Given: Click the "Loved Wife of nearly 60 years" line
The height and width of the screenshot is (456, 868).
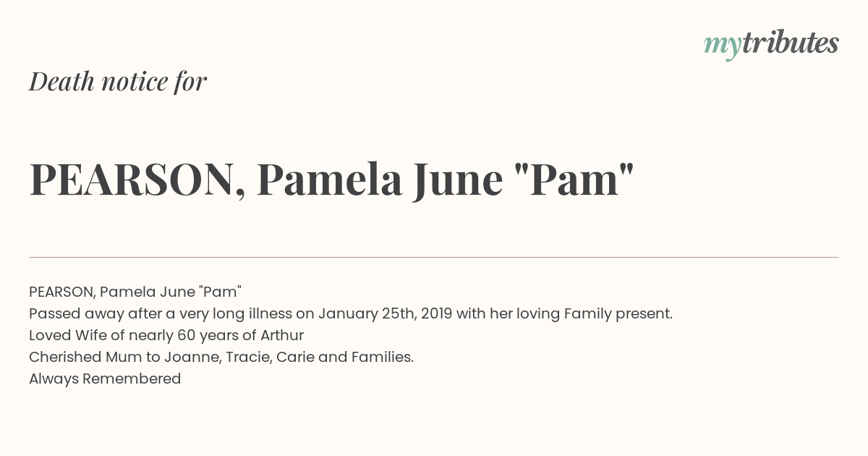Looking at the screenshot, I should point(143,336).
